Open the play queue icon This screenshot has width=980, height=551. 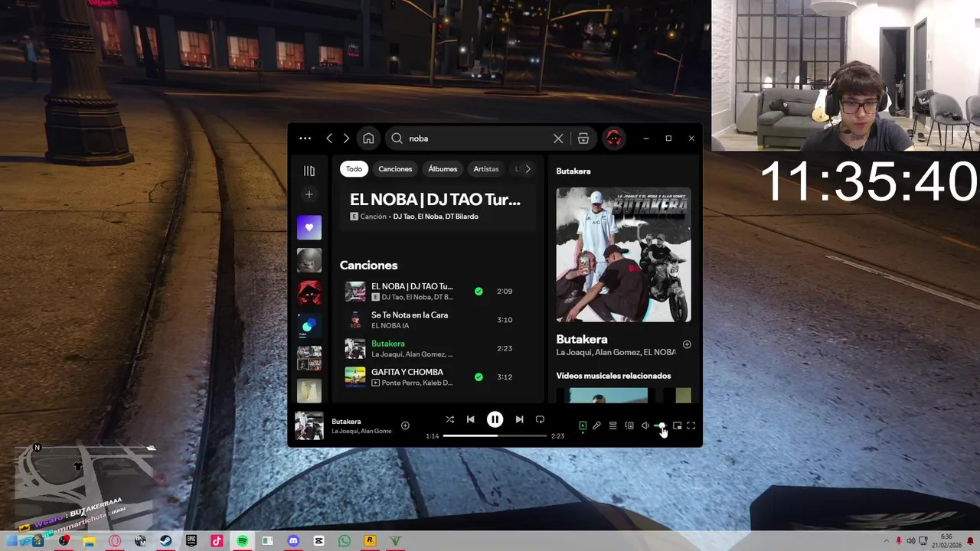[x=612, y=425]
